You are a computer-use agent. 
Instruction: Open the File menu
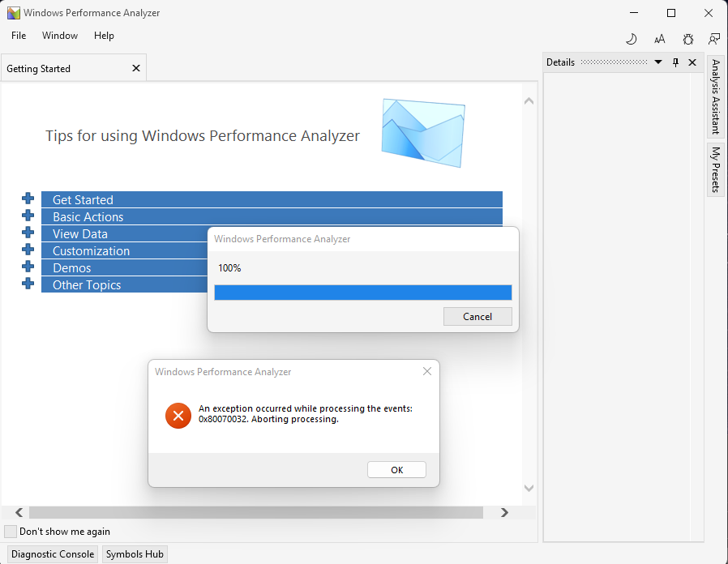[x=19, y=36]
